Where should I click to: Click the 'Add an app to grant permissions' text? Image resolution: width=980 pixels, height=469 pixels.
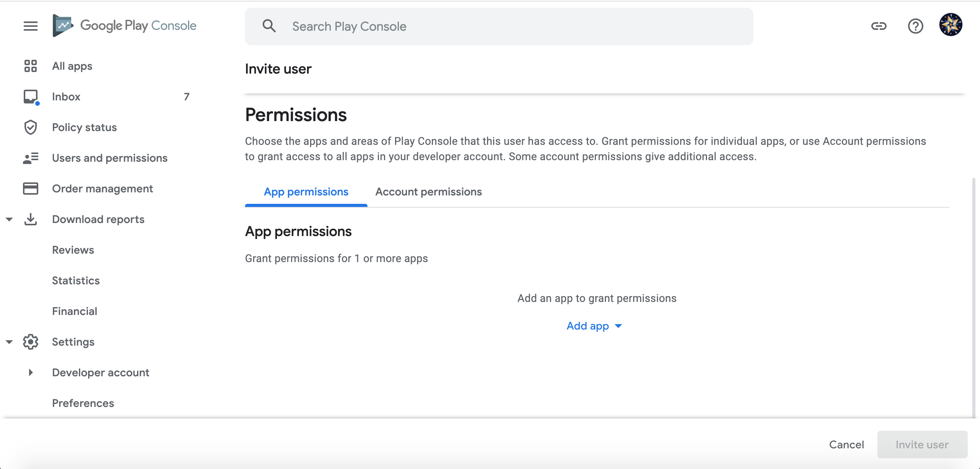597,298
